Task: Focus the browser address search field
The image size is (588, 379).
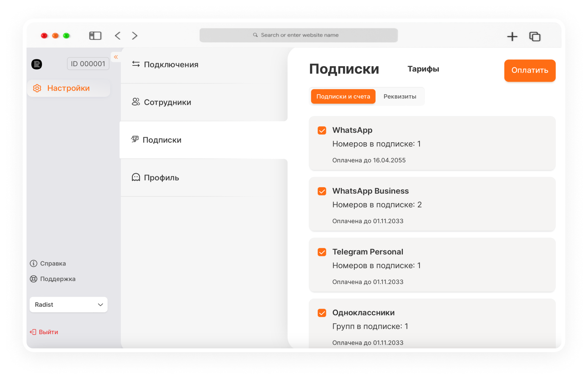Action: [299, 35]
